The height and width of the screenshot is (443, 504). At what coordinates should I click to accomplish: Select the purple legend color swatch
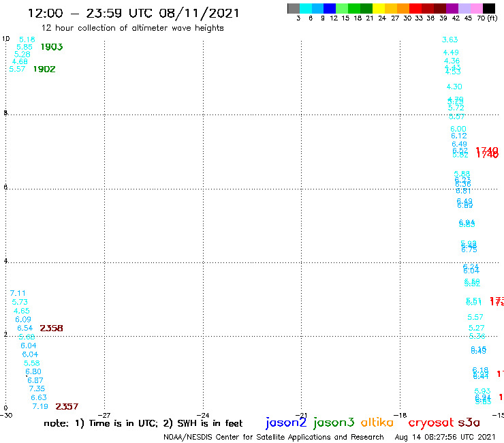[x=452, y=8]
